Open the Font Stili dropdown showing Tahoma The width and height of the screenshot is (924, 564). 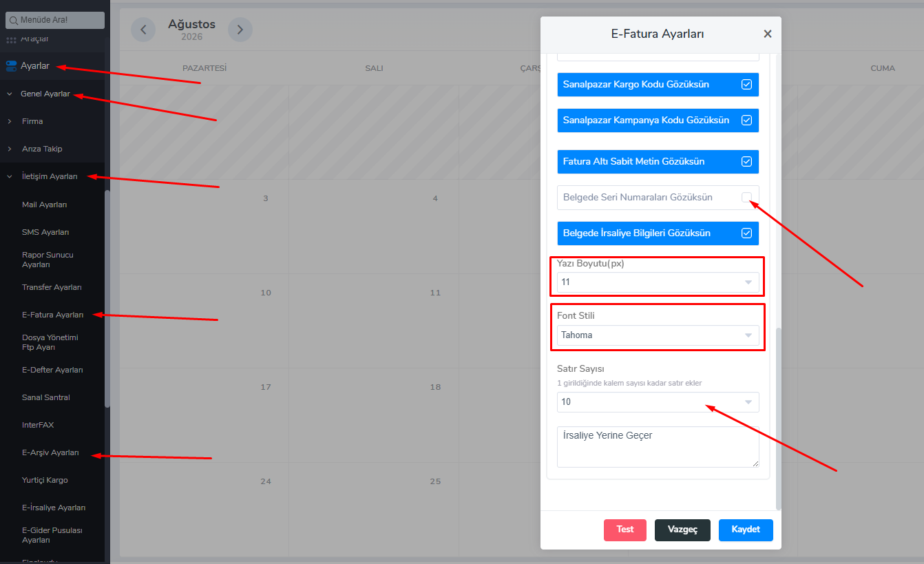[658, 335]
